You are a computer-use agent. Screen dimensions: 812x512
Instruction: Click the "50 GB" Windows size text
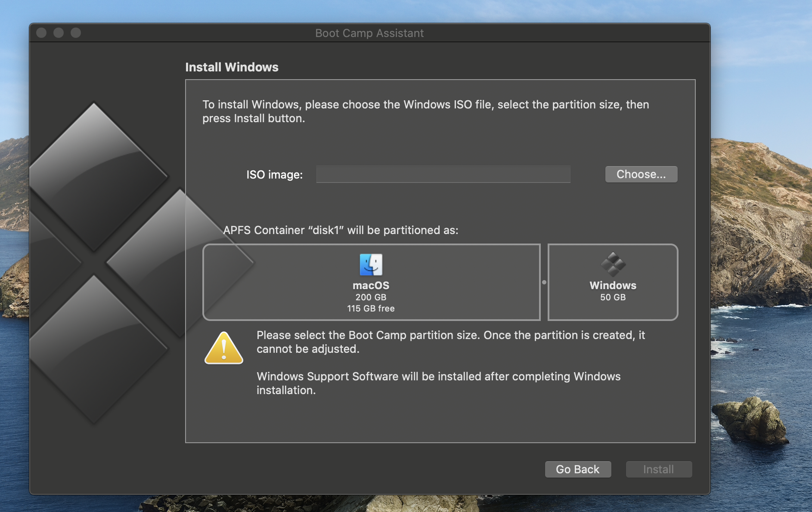pos(613,297)
